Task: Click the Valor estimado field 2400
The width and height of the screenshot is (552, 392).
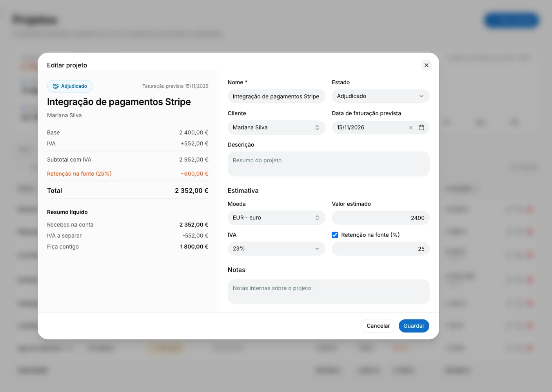Action: [x=381, y=218]
